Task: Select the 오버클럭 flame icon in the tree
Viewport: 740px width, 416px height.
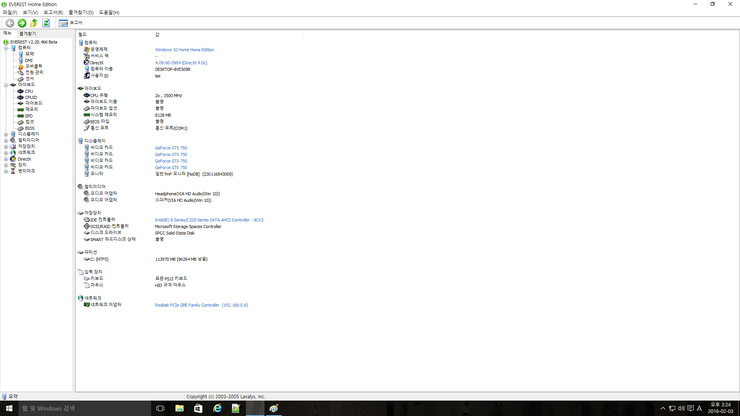Action: (x=20, y=67)
